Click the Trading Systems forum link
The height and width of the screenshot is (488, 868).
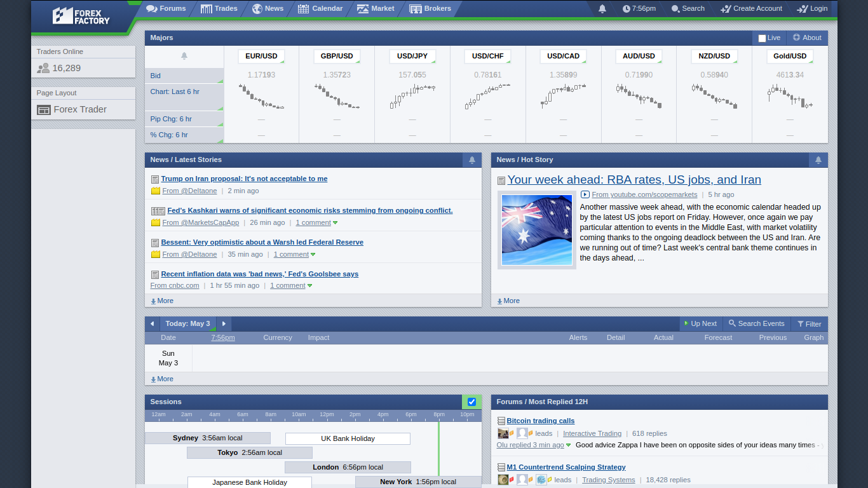[x=609, y=480]
